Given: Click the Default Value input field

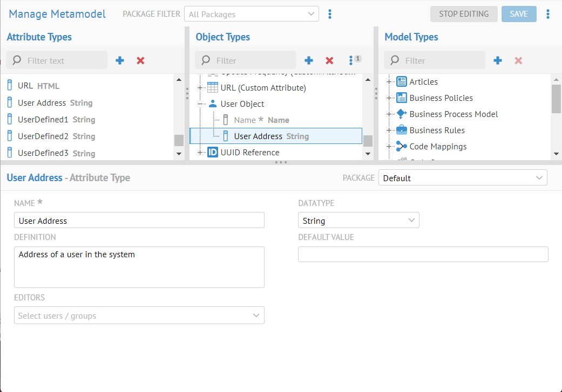Looking at the screenshot, I should point(423,255).
